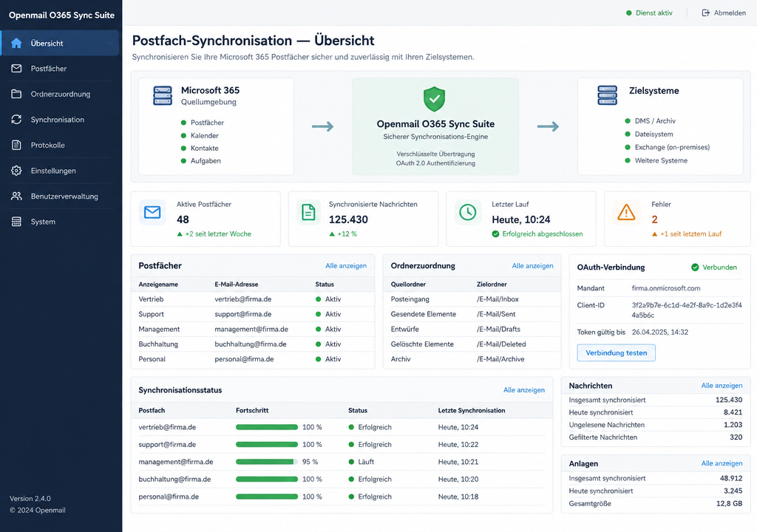757x532 pixels.
Task: Open Einstellungen in the sidebar
Action: [60, 171]
